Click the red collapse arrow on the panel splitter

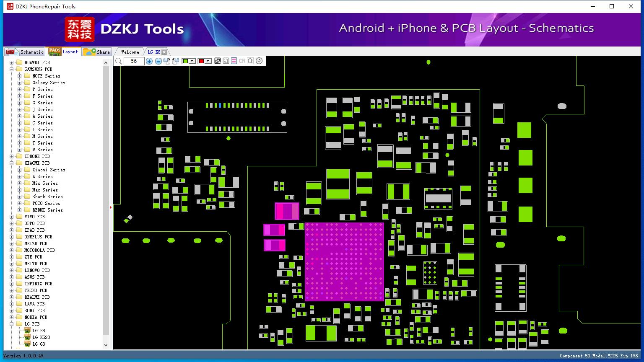tap(111, 207)
